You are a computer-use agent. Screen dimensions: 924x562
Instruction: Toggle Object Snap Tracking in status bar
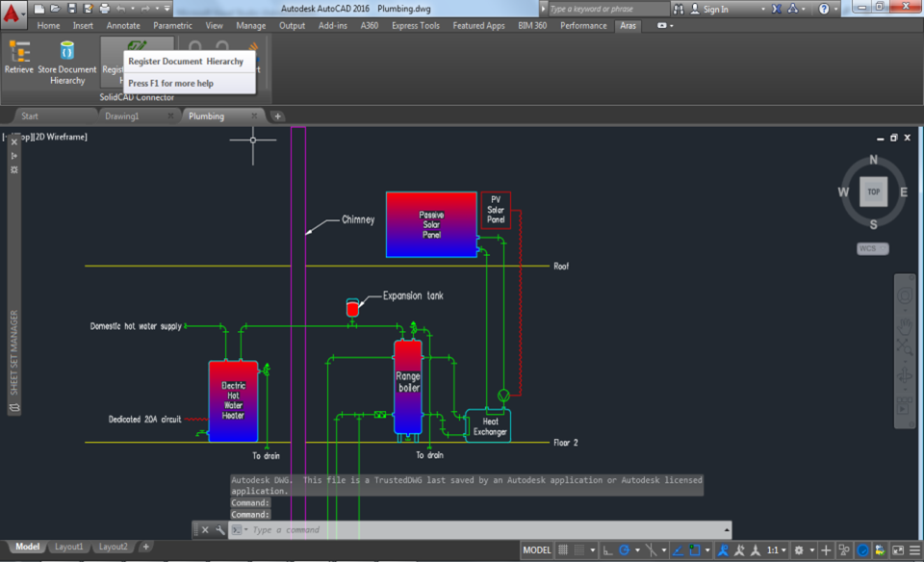click(x=679, y=550)
